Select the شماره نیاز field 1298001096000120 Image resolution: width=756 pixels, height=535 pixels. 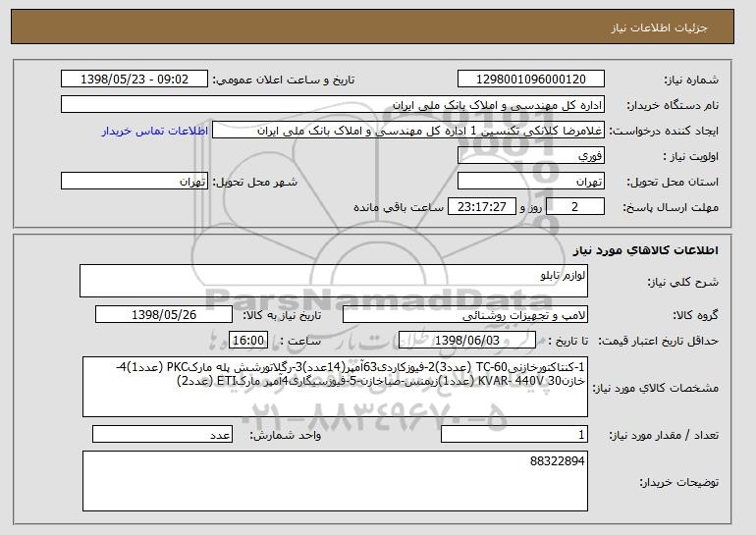(x=531, y=80)
